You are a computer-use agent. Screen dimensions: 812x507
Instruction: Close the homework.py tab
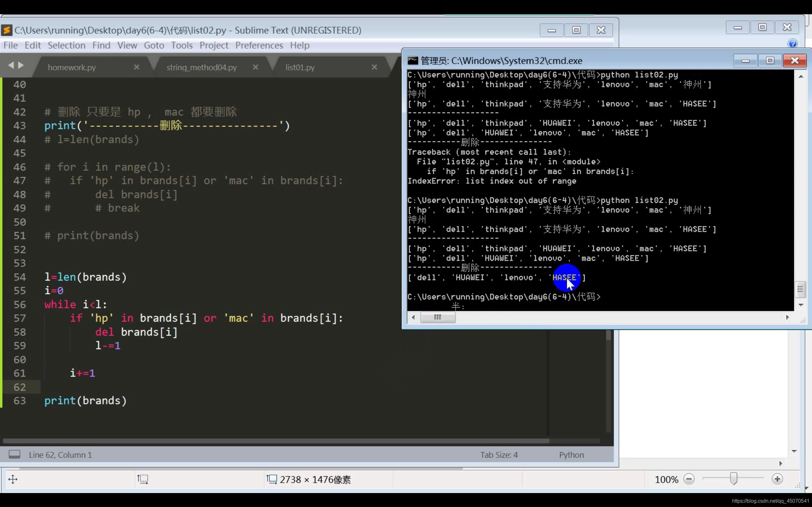[136, 67]
